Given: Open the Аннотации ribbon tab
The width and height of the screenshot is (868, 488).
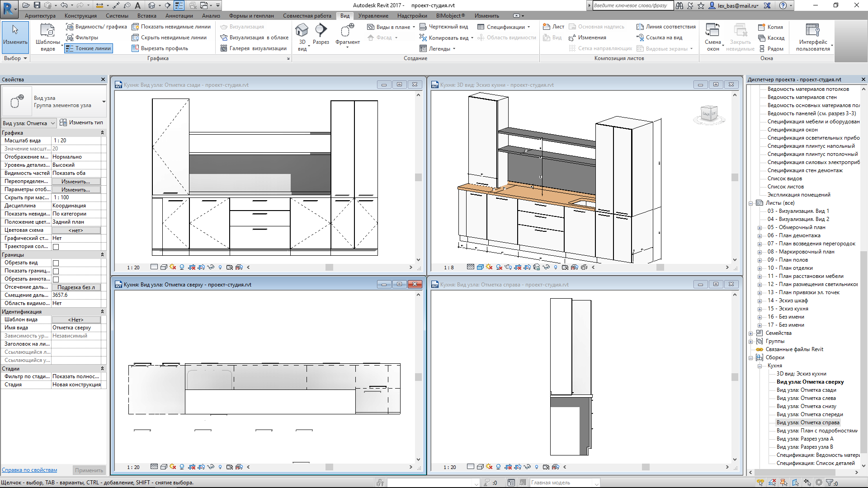Looking at the screenshot, I should pyautogui.click(x=179, y=16).
